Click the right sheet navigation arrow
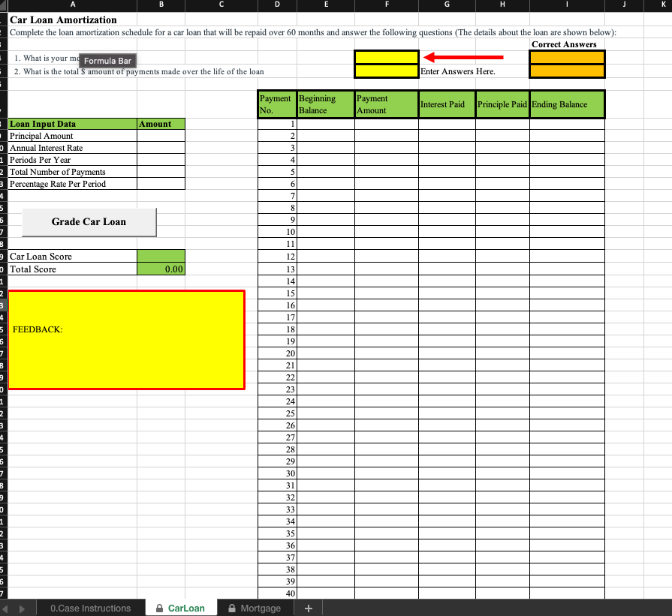The width and height of the screenshot is (672, 616). [21, 607]
